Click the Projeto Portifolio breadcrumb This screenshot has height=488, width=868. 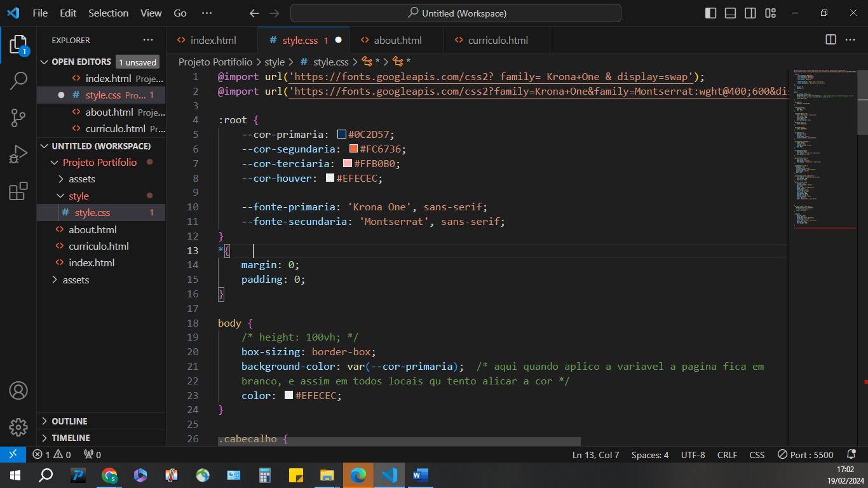(x=215, y=62)
